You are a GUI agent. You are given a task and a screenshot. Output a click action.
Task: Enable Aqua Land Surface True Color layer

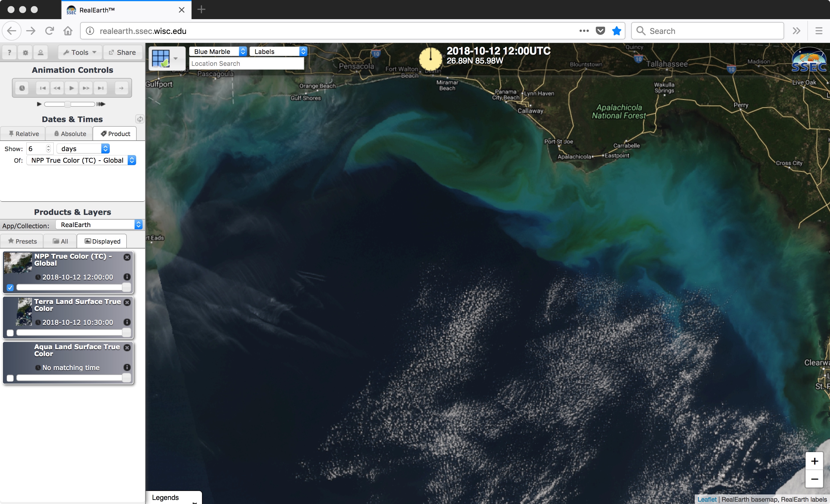[x=10, y=378]
